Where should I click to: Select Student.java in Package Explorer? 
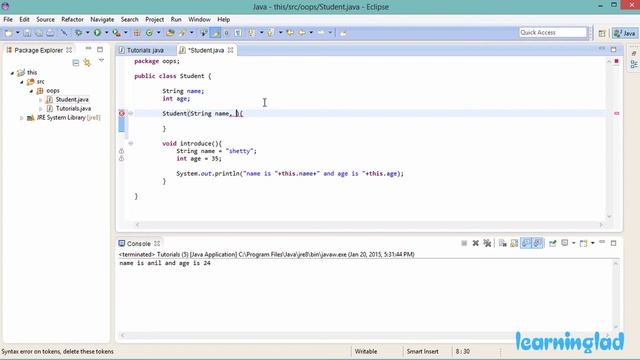(72, 100)
